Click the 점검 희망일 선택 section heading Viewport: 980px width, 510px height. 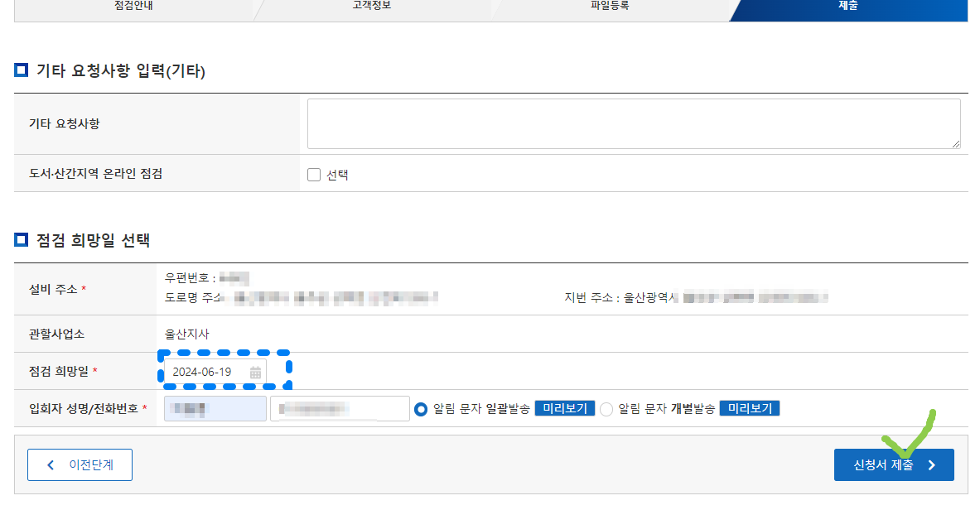coord(93,241)
